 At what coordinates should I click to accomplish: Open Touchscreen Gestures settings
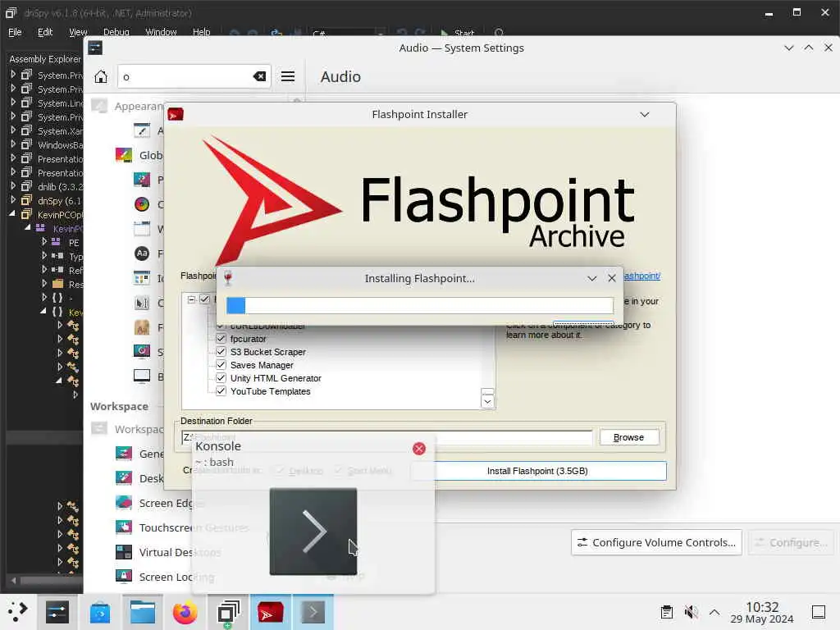click(x=181, y=527)
